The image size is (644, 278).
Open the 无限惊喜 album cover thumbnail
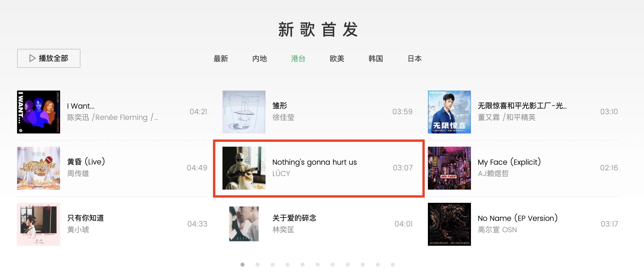point(449,112)
